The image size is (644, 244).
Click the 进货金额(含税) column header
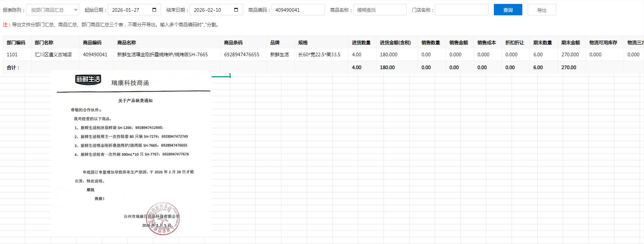point(395,42)
